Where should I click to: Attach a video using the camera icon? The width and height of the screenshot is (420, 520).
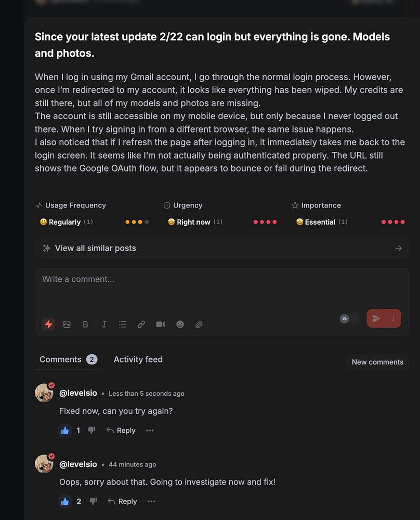pos(161,324)
